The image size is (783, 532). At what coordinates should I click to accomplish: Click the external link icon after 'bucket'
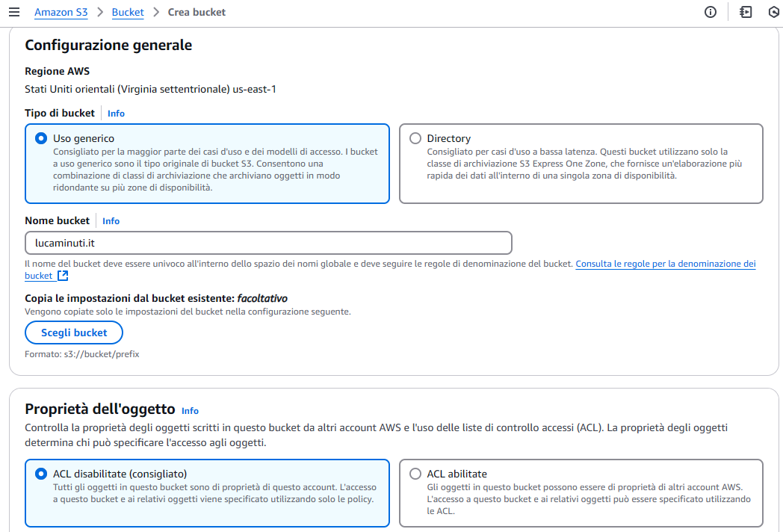(63, 276)
